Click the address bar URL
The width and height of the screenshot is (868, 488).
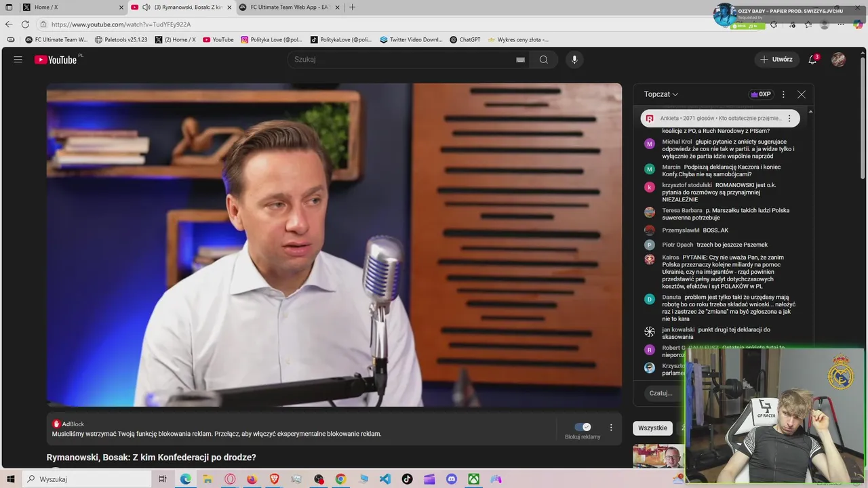[x=121, y=24]
